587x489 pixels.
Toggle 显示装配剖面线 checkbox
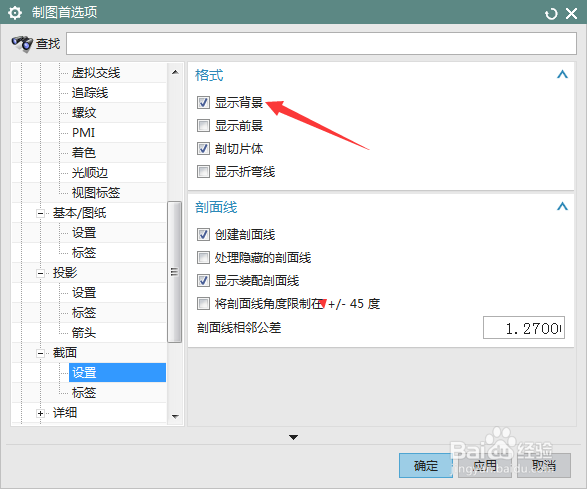[203, 280]
